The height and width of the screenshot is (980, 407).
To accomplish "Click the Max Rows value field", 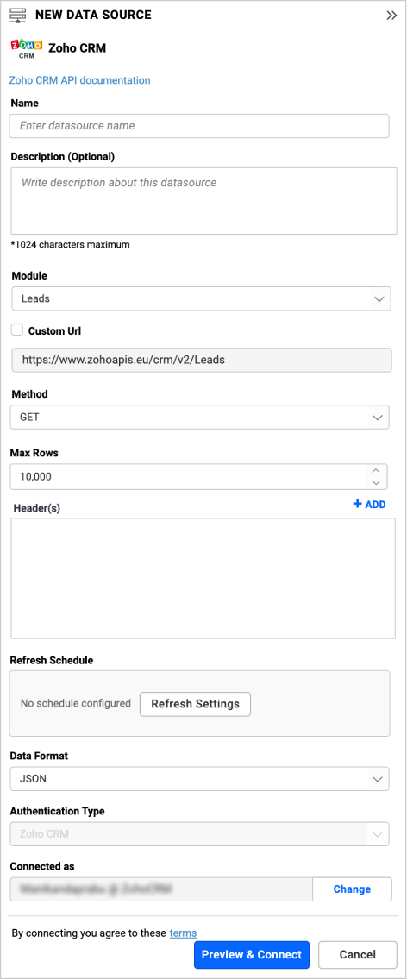I will click(x=188, y=476).
